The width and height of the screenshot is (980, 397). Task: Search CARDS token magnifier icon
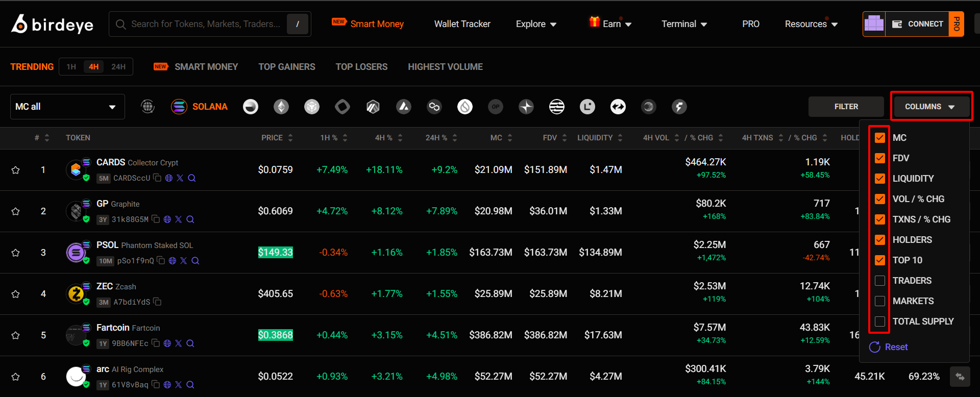(192, 178)
